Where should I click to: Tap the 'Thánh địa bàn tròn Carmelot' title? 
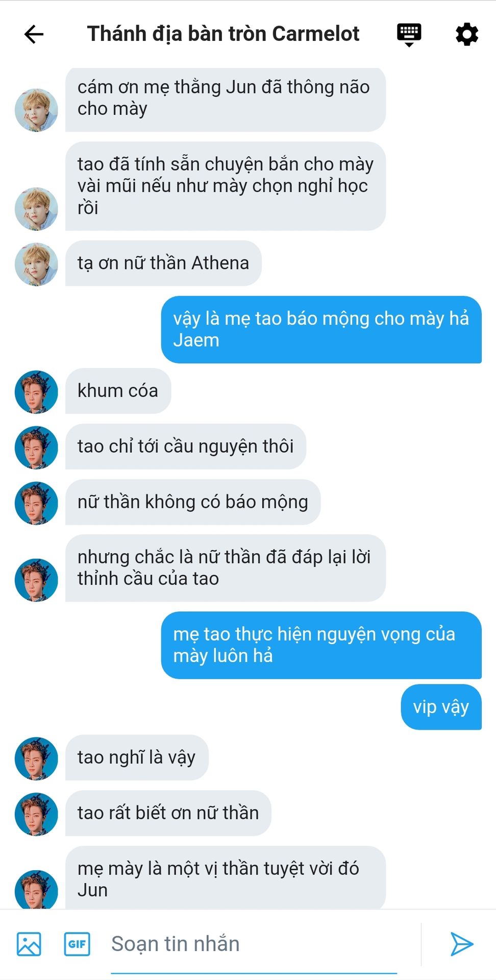click(x=223, y=34)
